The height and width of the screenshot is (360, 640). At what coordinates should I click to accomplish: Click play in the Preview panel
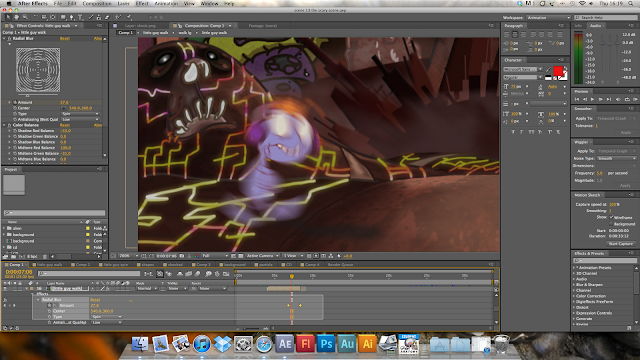coord(593,99)
